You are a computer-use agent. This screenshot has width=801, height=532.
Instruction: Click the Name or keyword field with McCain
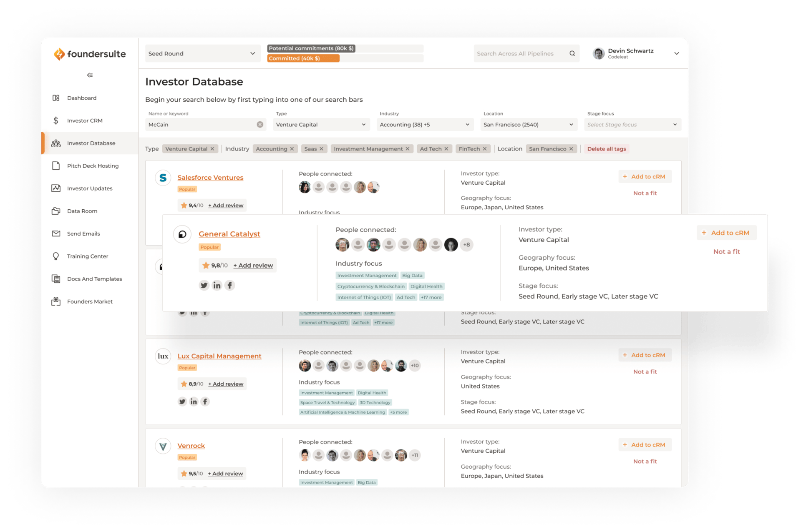[x=205, y=125]
